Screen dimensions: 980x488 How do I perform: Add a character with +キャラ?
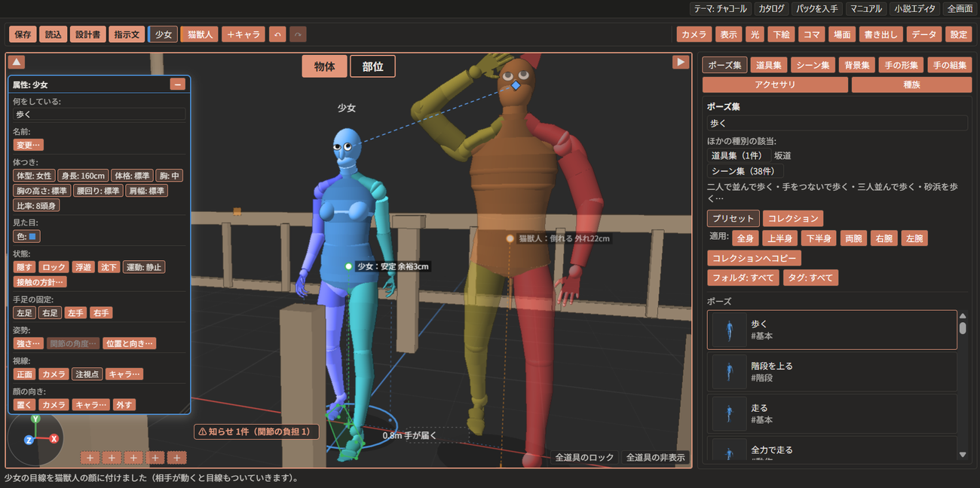click(x=243, y=34)
